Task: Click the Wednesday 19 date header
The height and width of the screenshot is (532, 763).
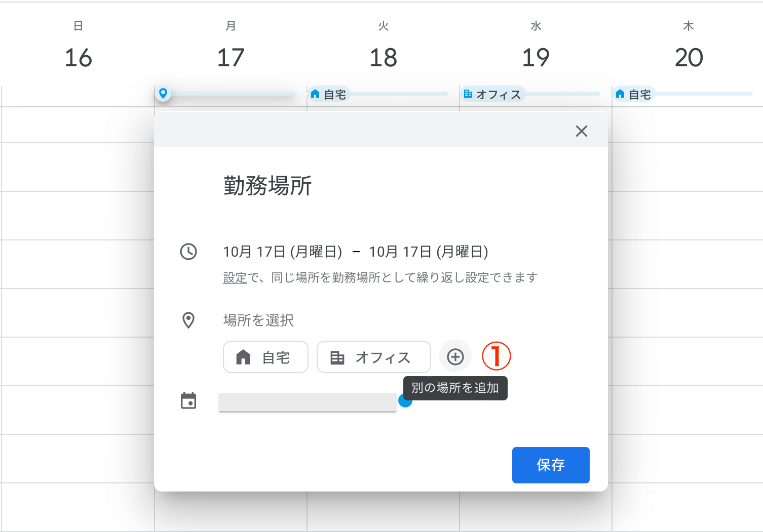Action: (536, 57)
